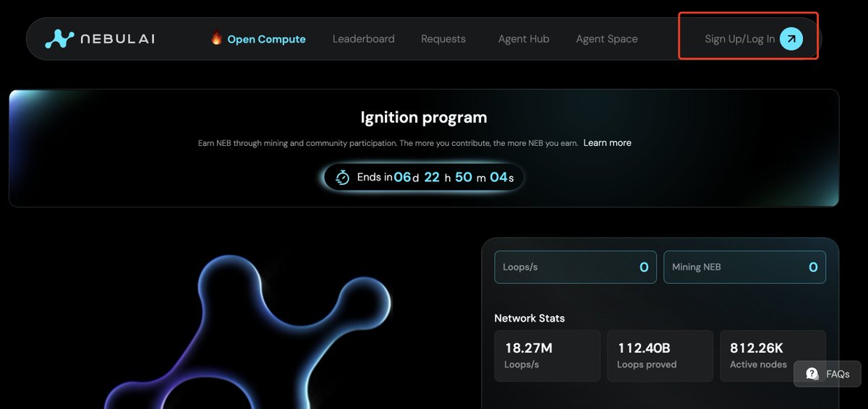Navigate to Agent Hub

524,39
